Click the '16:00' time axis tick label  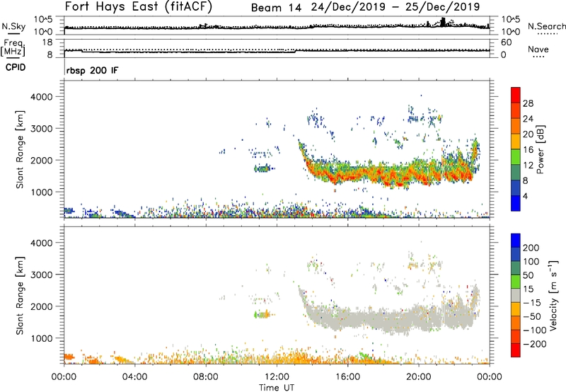point(348,377)
